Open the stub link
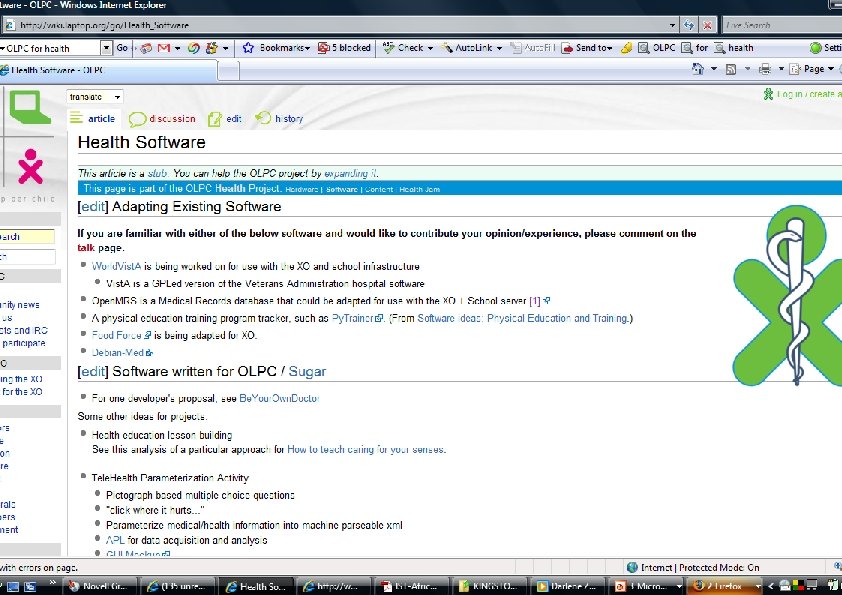 pos(157,173)
